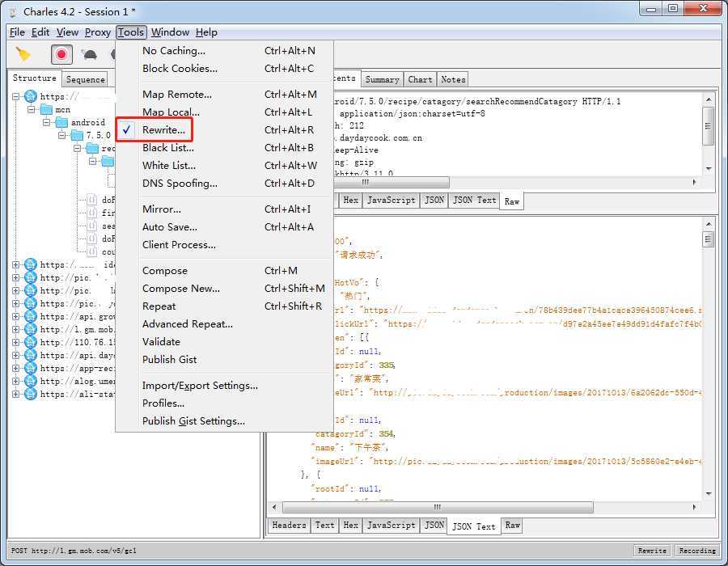Expand the ali-stats host tree node
Image resolution: width=728 pixels, height=566 pixels.
tap(16, 394)
